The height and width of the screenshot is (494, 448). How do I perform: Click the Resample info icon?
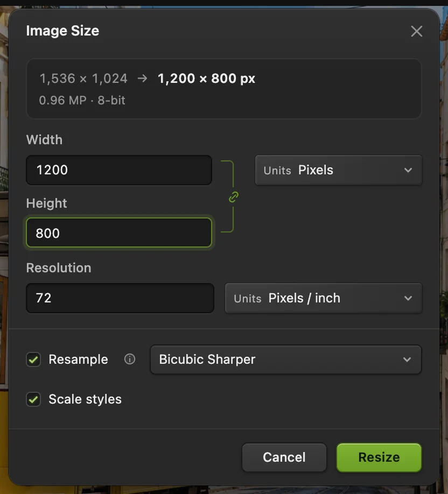(130, 359)
